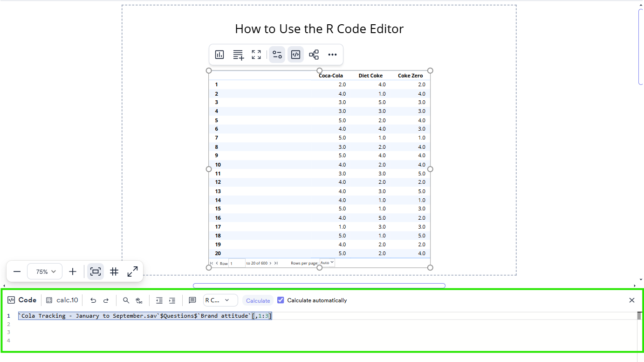Click the fit page to screen icon
This screenshot has height=362, width=644.
96,271
